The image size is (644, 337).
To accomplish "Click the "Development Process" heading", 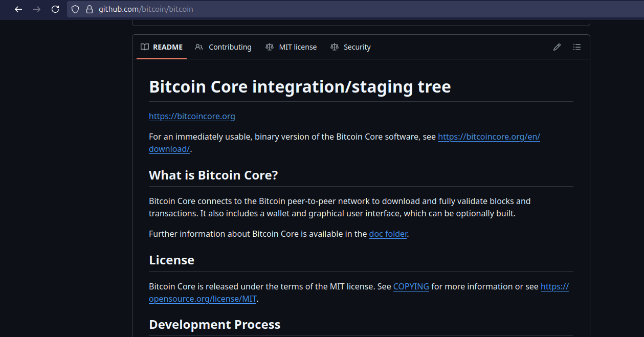I will pyautogui.click(x=214, y=324).
